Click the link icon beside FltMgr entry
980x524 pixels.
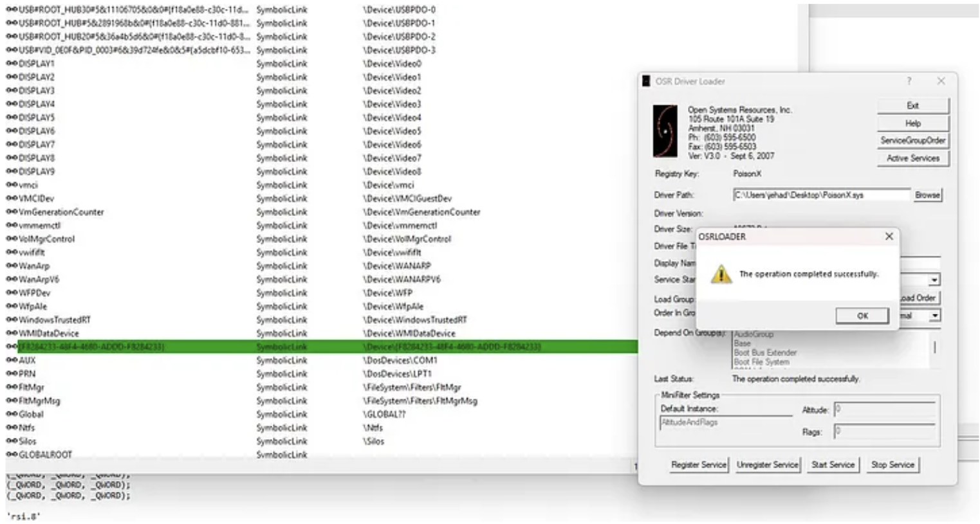(x=12, y=387)
